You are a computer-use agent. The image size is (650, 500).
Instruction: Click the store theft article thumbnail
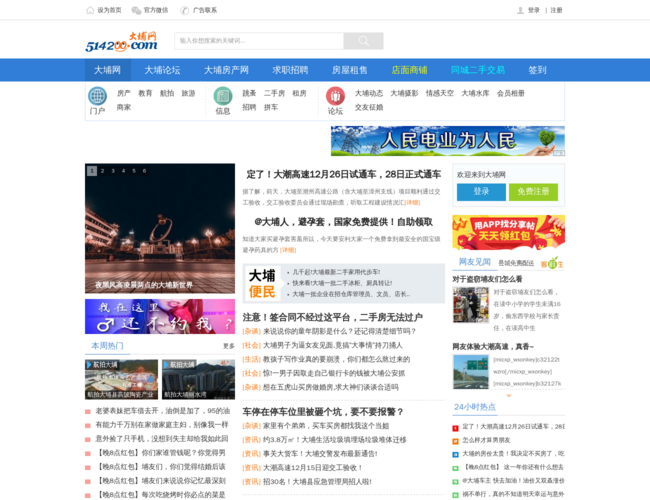click(x=471, y=305)
